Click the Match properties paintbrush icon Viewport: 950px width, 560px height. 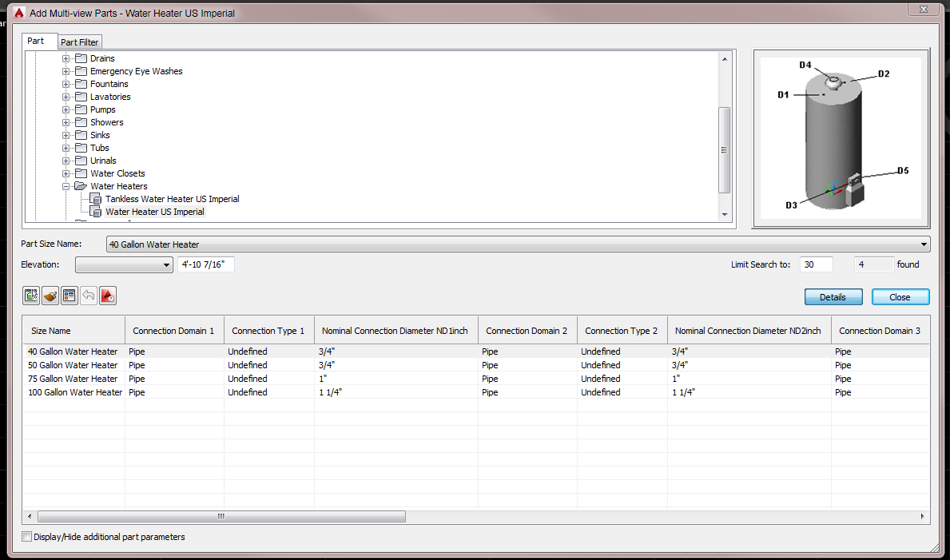pyautogui.click(x=50, y=296)
